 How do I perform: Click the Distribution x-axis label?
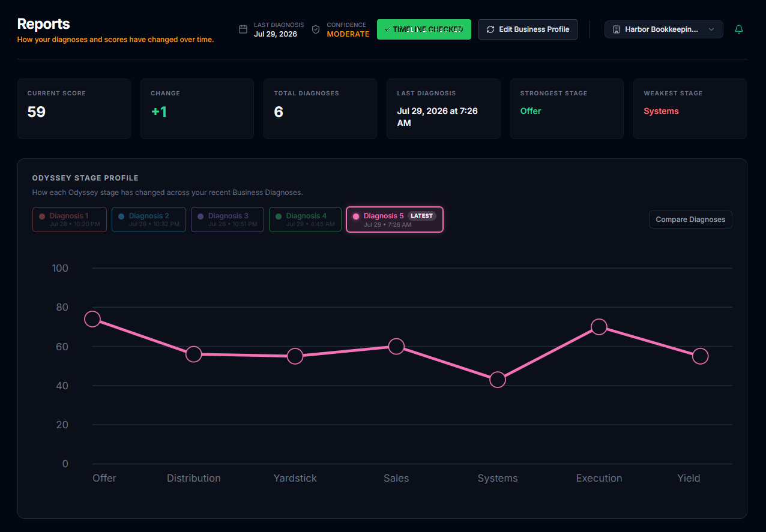coord(194,478)
